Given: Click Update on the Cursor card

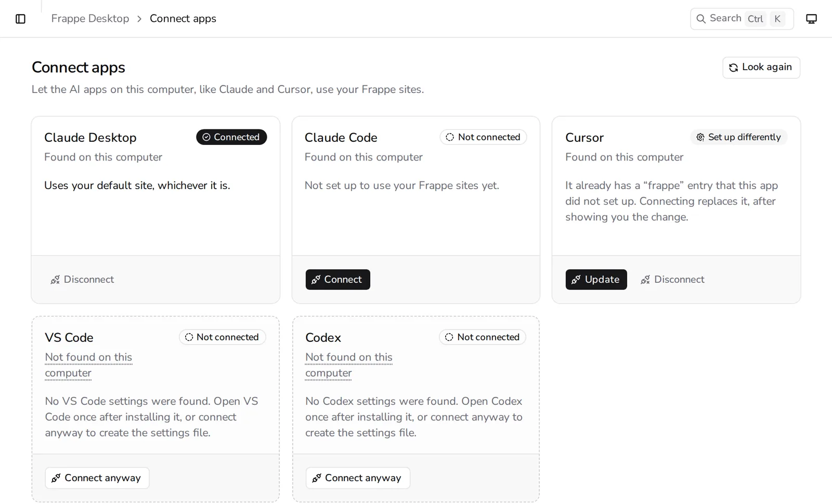Looking at the screenshot, I should tap(596, 280).
